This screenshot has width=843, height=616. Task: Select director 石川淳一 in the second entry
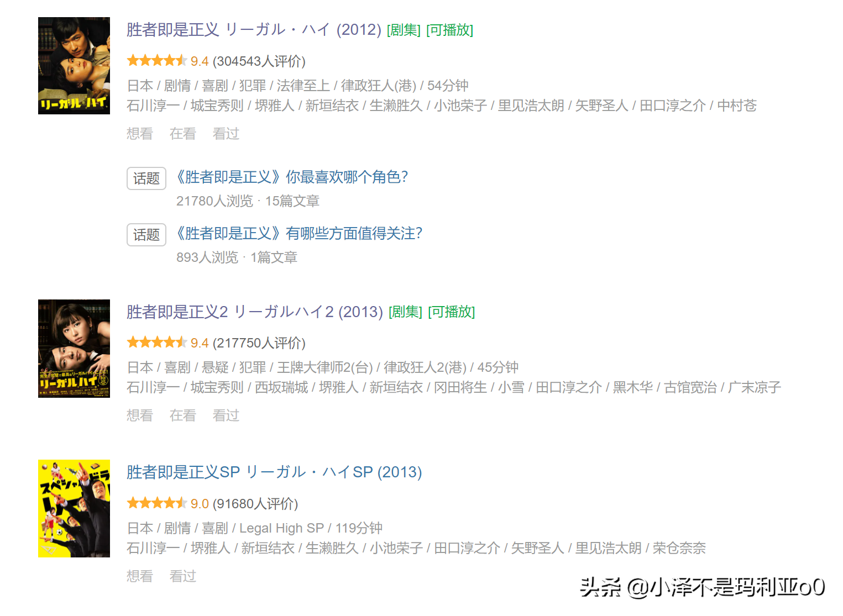153,387
